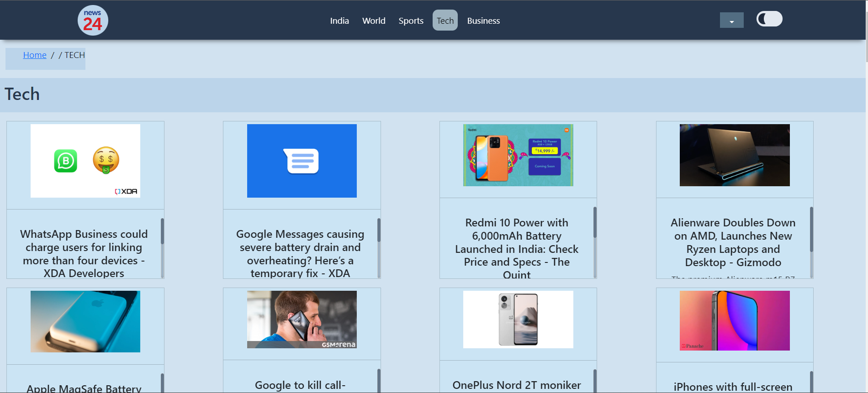Screen dimensions: 868x393
Task: Read WhatsApp Business could charge users headline
Action: [x=84, y=253]
